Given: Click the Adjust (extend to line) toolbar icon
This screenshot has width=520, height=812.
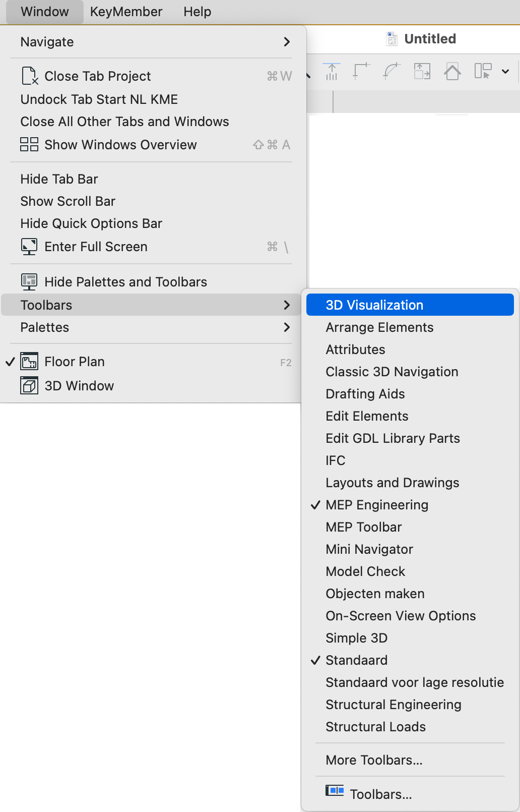Looking at the screenshot, I should [x=332, y=72].
